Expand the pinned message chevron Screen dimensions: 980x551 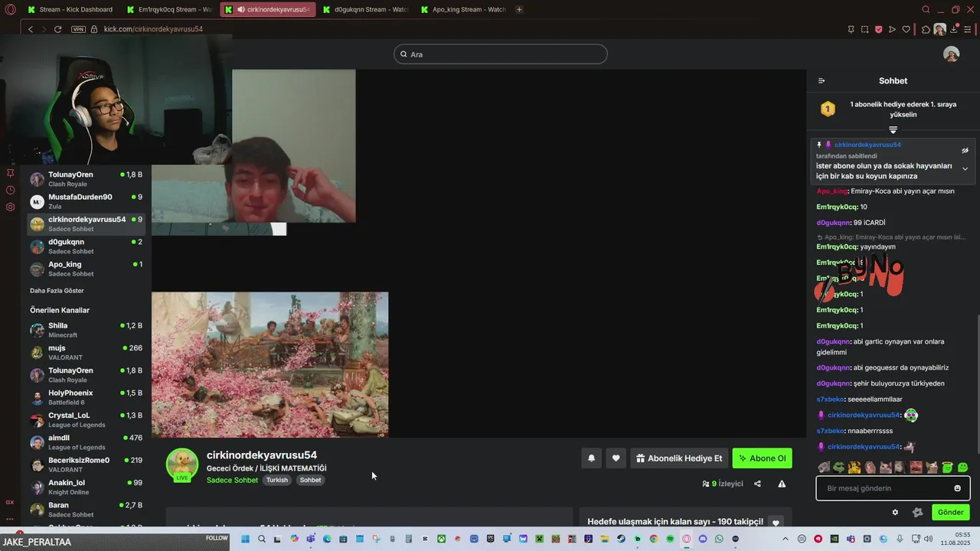(x=965, y=168)
